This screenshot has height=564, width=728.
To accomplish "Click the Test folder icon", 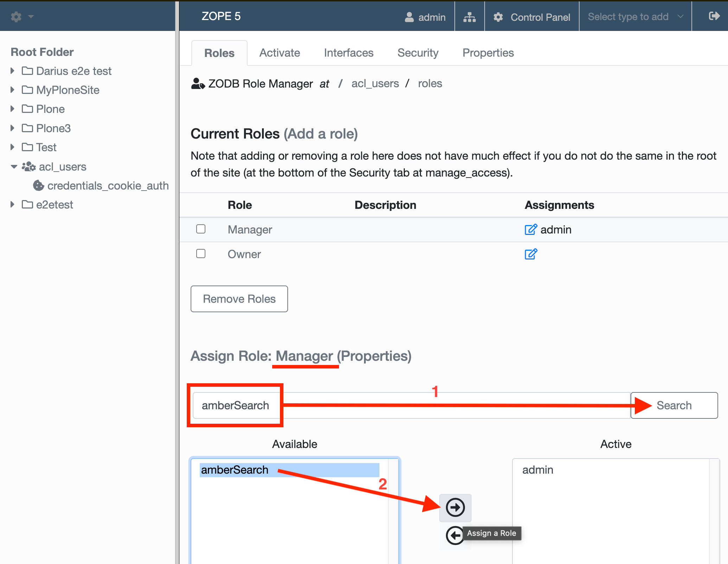I will point(27,147).
